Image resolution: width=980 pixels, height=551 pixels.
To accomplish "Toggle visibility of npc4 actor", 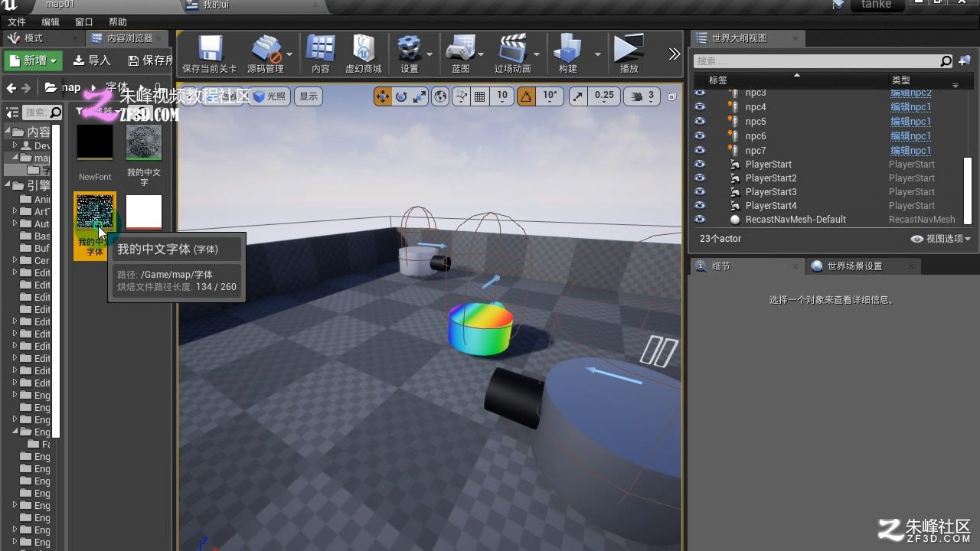I will pos(700,107).
